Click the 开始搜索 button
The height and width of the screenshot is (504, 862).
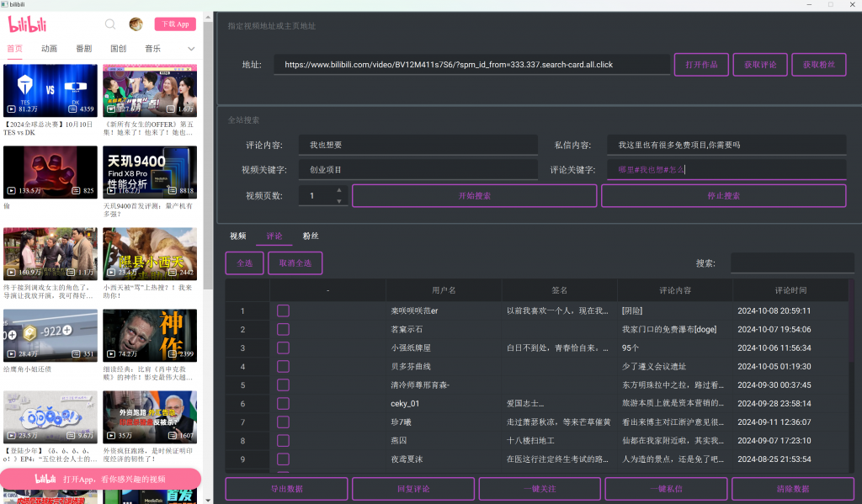475,196
